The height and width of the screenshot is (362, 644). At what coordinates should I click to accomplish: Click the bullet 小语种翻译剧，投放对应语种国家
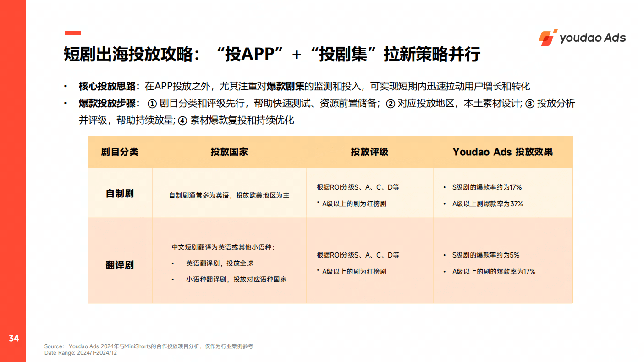(236, 280)
